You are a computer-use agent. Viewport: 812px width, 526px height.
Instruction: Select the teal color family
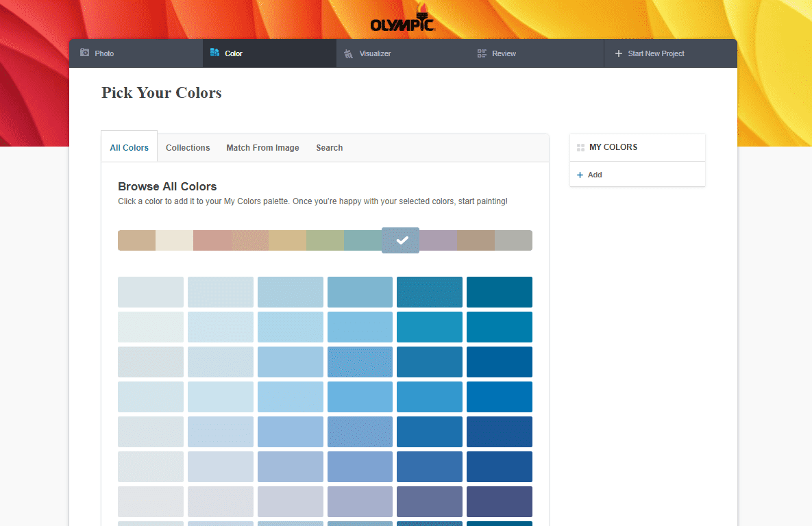(x=362, y=240)
